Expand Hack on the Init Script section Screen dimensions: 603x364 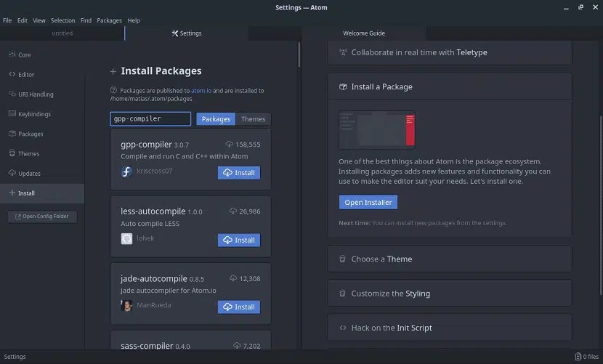pyautogui.click(x=450, y=328)
